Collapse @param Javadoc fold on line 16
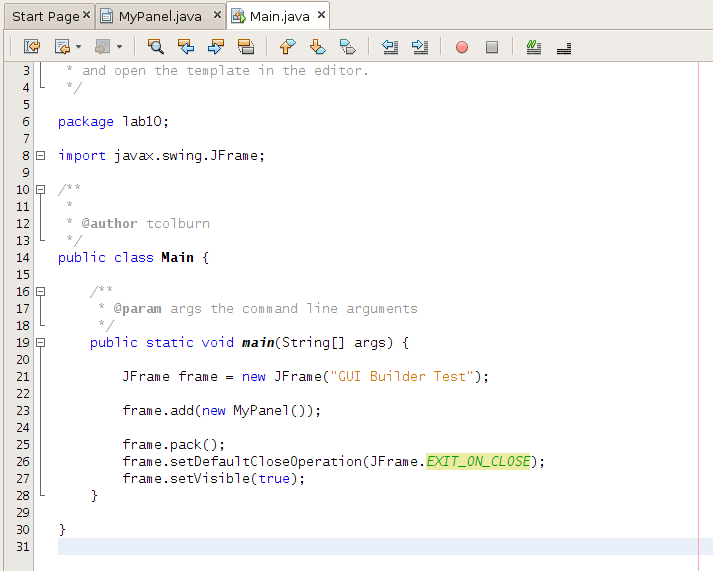Image resolution: width=713 pixels, height=571 pixels. coord(40,291)
